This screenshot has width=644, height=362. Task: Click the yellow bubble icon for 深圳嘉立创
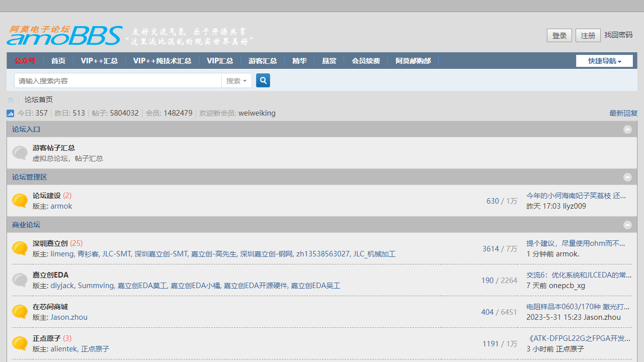pos(20,248)
